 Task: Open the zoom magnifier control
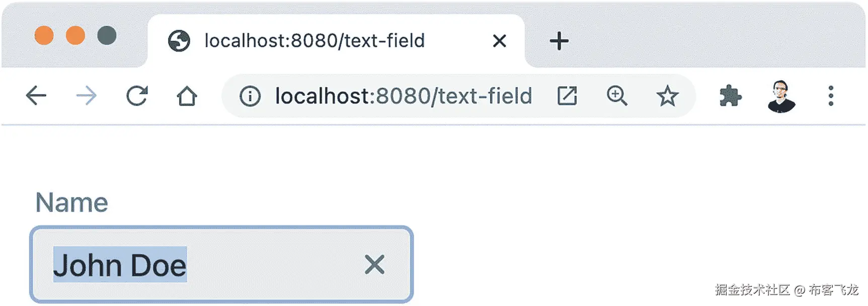617,95
